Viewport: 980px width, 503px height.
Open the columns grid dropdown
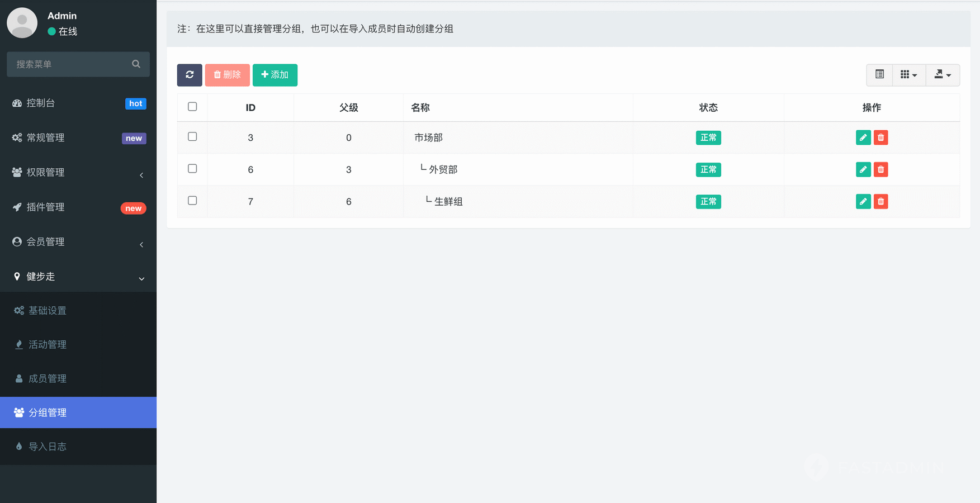[x=908, y=75]
